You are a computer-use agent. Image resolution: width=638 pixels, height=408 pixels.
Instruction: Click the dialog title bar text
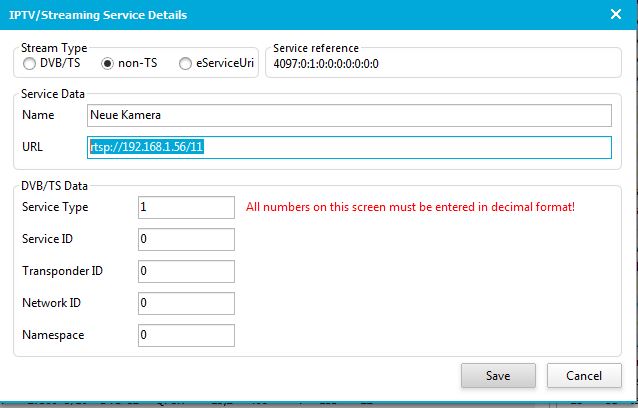tap(98, 15)
